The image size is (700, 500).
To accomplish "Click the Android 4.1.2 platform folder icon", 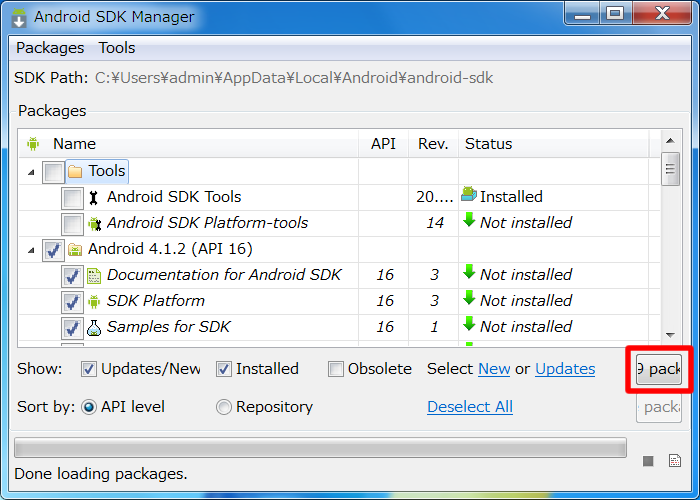I will (75, 250).
